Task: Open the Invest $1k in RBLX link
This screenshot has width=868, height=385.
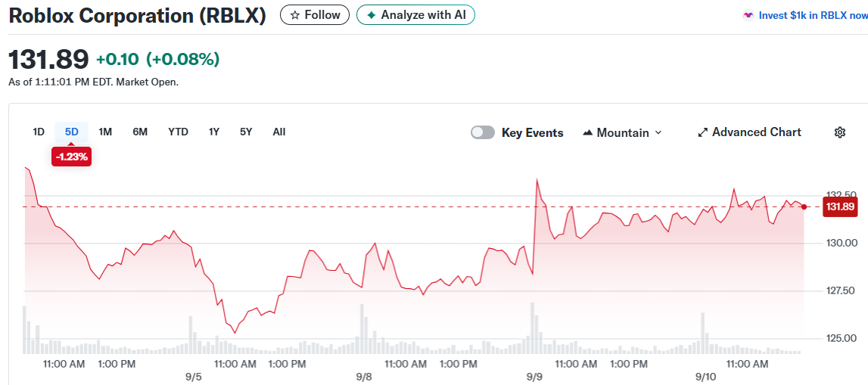Action: coord(814,15)
